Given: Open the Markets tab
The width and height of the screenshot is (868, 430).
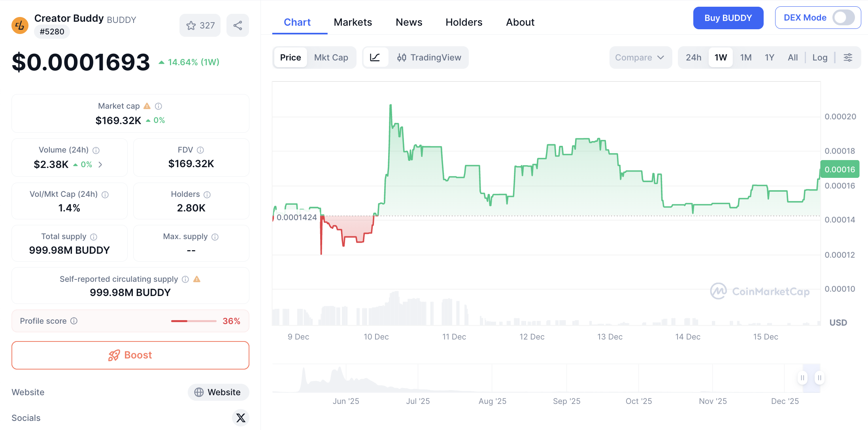Looking at the screenshot, I should pyautogui.click(x=353, y=23).
